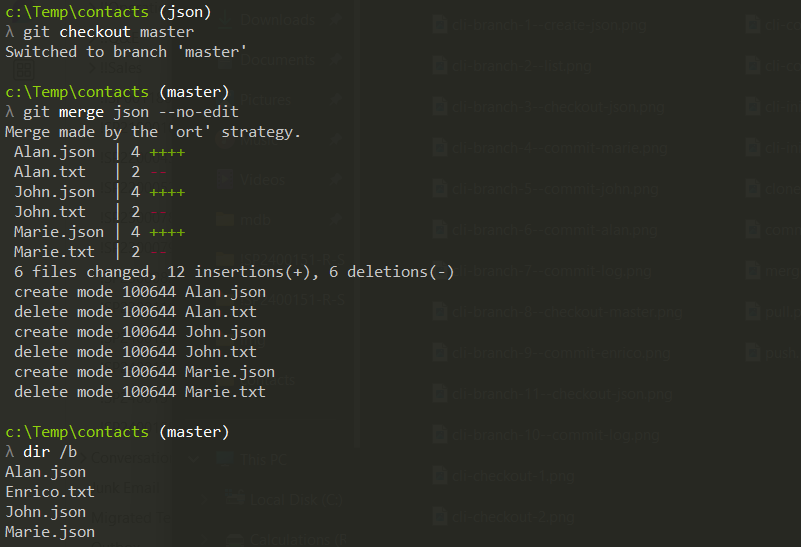This screenshot has height=547, width=801.
Task: Click the 'create mode 100644 John.json' line
Action: coord(140,332)
